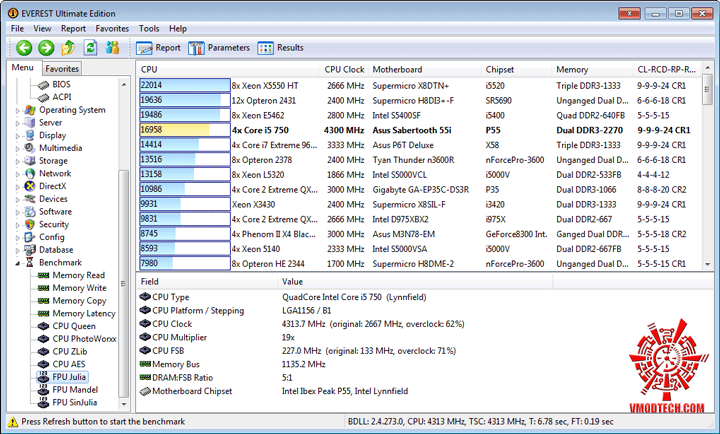Click the Benchmark hourglass icon
The image size is (720, 434).
[30, 263]
